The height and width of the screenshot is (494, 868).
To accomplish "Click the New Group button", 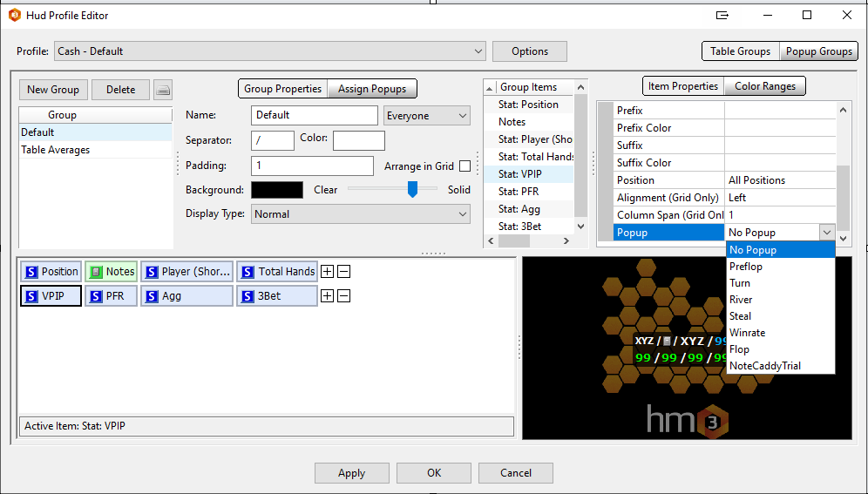I will coord(53,90).
